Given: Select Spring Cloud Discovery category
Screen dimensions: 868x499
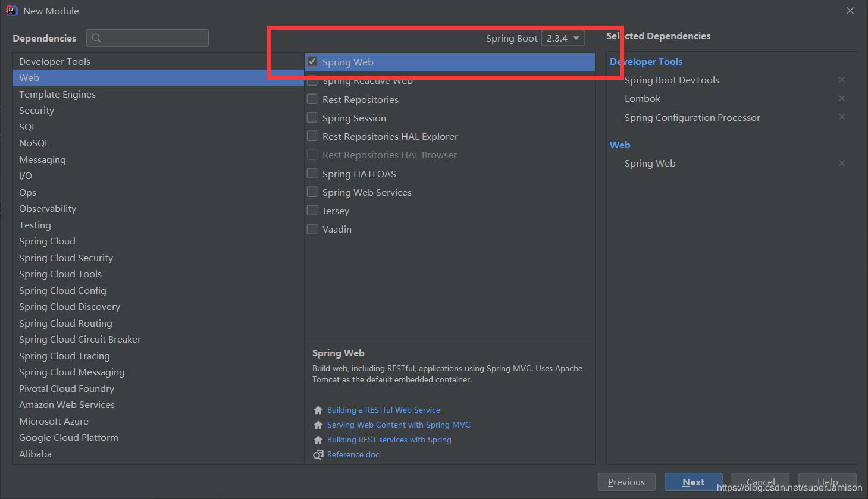Looking at the screenshot, I should [158, 307].
